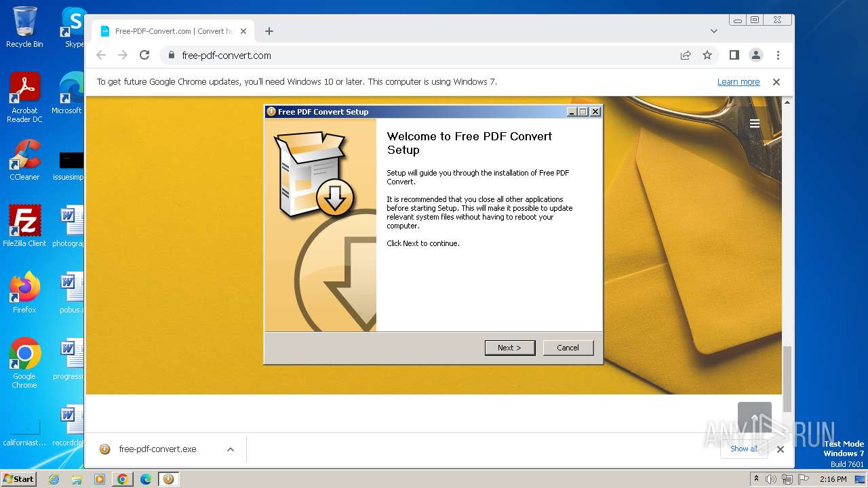Screen dimensions: 868x488
Task: Select the Free-PDF-Convert.com tab
Action: click(x=173, y=31)
